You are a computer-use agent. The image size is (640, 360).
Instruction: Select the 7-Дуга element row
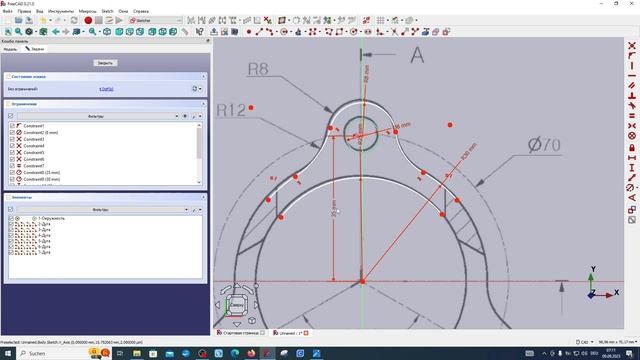(105, 253)
